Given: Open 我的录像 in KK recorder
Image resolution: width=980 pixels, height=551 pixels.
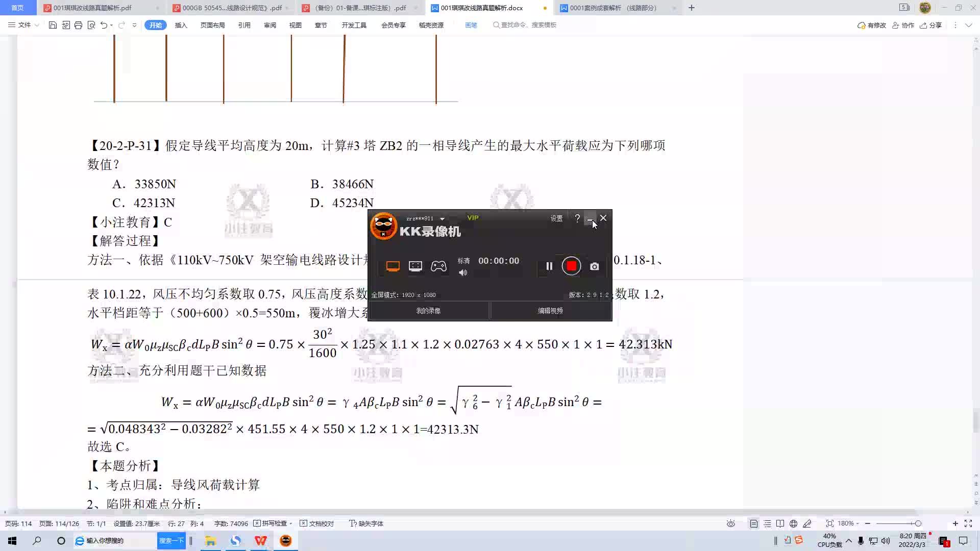Looking at the screenshot, I should click(x=428, y=311).
